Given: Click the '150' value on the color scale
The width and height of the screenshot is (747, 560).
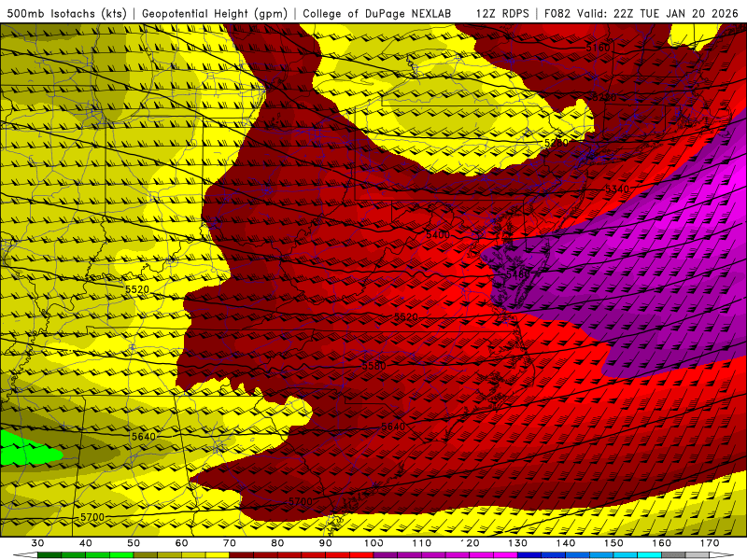Looking at the screenshot, I should (x=613, y=543).
